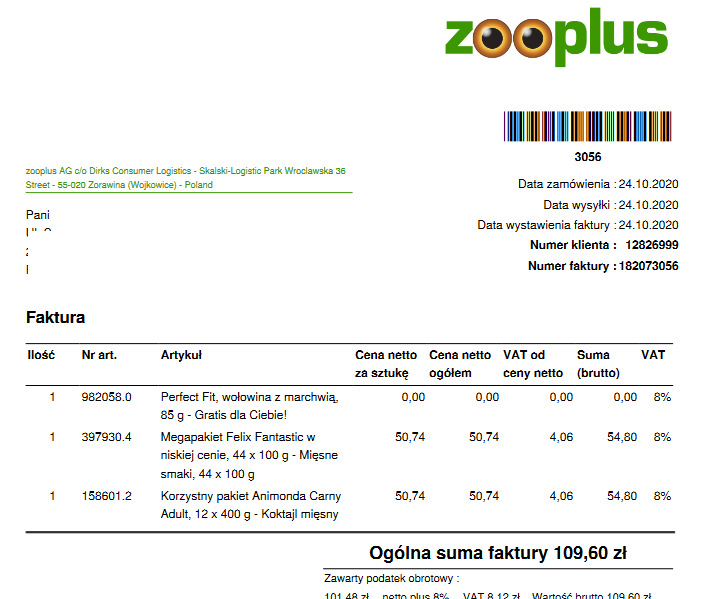Image resolution: width=718 pixels, height=599 pixels.
Task: Click 'Numer klienta' label
Action: tap(573, 245)
